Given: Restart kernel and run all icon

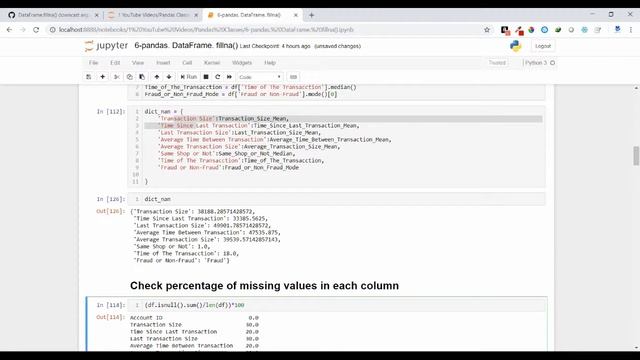Looking at the screenshot, I should click(x=229, y=77).
